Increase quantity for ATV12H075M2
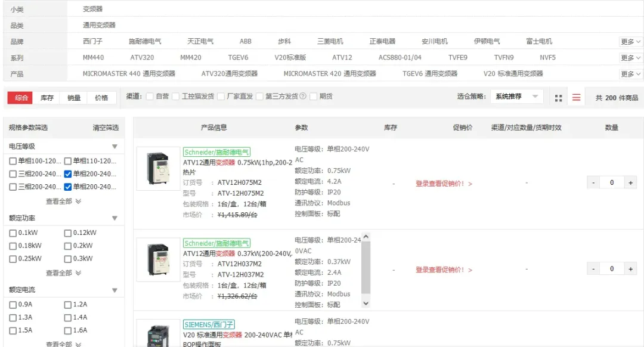 [x=630, y=182]
